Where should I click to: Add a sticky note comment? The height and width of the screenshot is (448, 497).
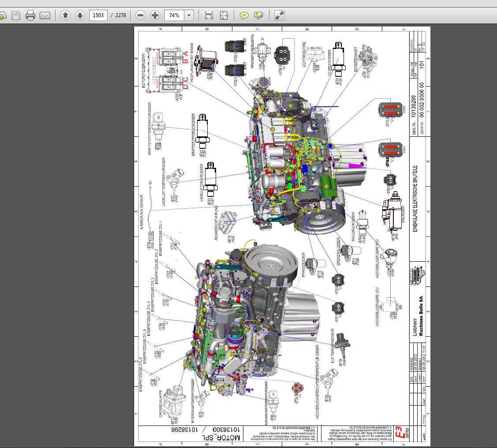pos(244,15)
